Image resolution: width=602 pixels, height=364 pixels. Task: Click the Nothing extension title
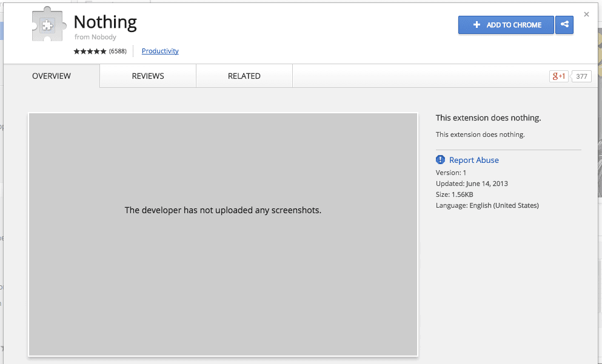105,22
